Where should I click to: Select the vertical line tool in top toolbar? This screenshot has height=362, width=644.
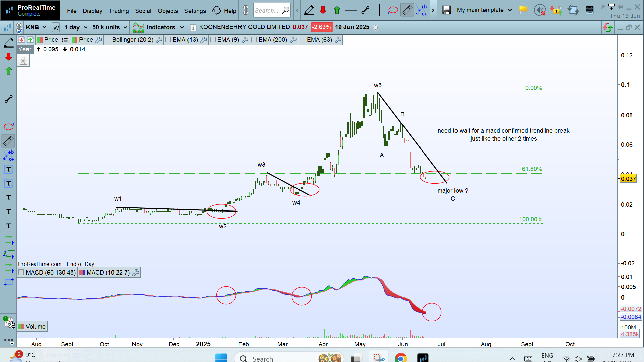coord(380,10)
